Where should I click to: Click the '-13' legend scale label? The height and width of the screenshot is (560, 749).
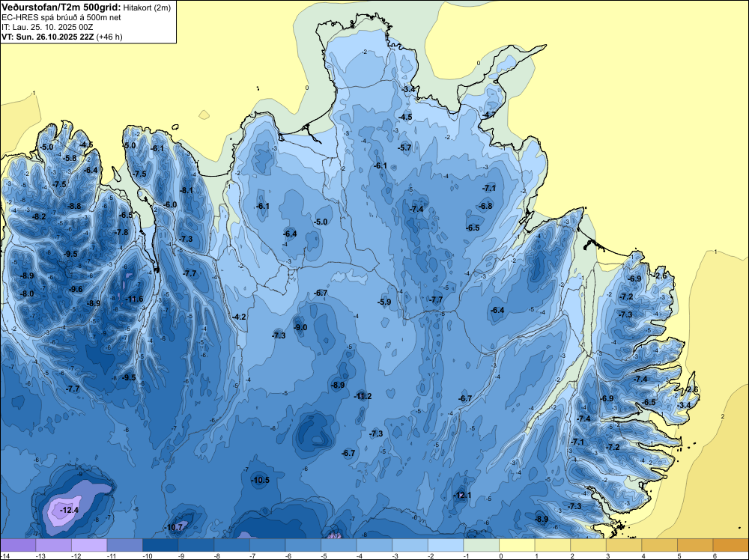(x=40, y=556)
